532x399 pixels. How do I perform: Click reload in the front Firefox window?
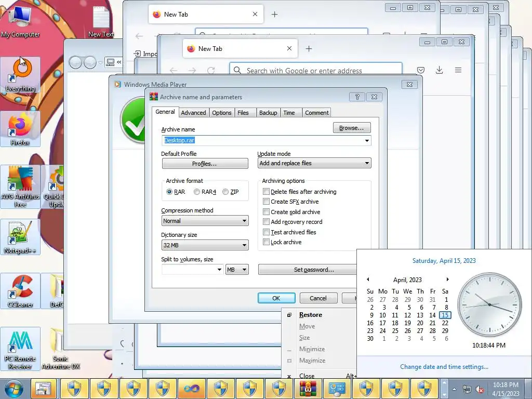pos(211,70)
